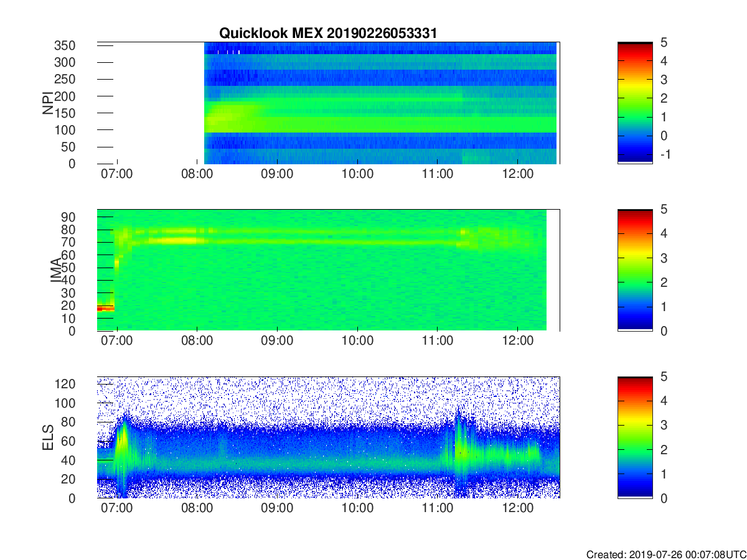The height and width of the screenshot is (560, 747).
Task: Select the NPI y-axis label
Action: [47, 103]
